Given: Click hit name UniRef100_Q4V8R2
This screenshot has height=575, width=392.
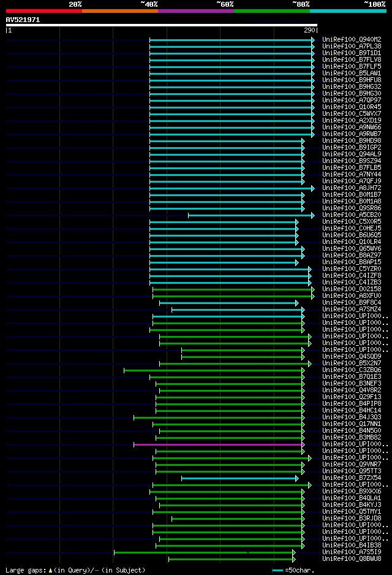Looking at the screenshot, I should click(x=352, y=390).
